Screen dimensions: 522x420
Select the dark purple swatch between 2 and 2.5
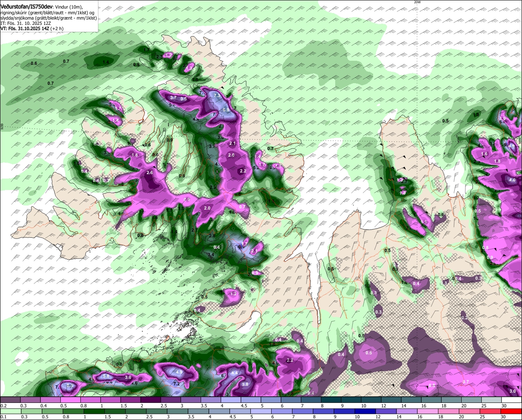pos(150,400)
